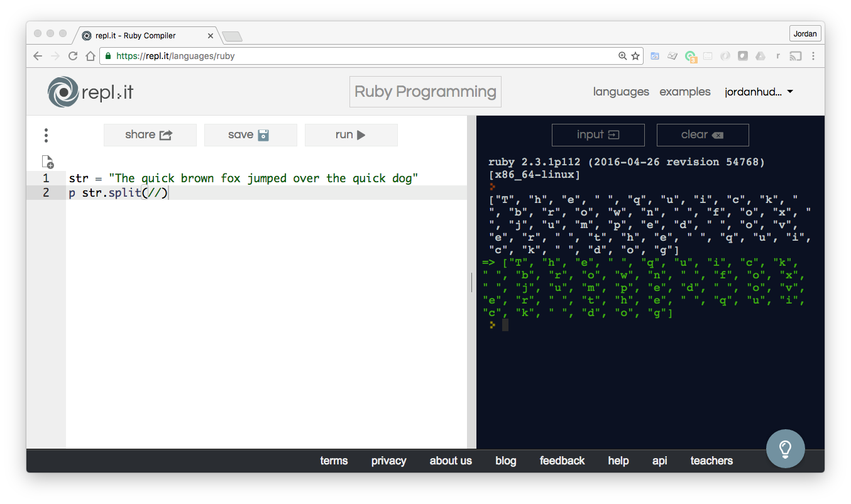Open the api link in footer
This screenshot has width=851, height=504.
click(659, 461)
